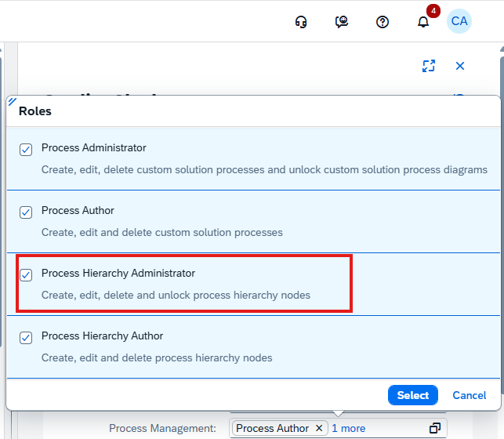This screenshot has height=439, width=504.
Task: Open the CA user avatar menu
Action: pyautogui.click(x=459, y=21)
